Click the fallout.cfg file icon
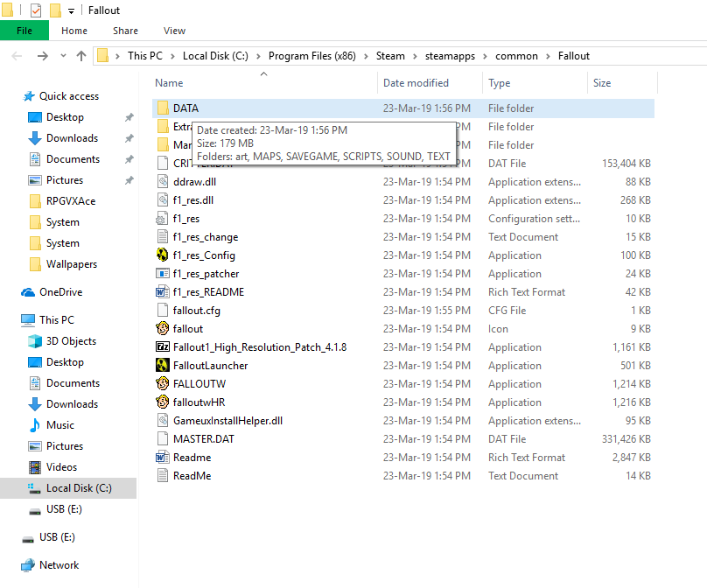The height and width of the screenshot is (588, 707). tap(163, 311)
